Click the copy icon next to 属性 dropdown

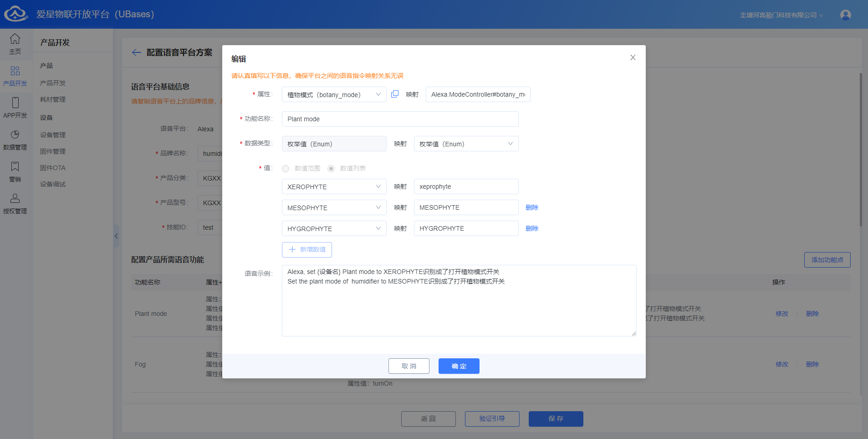(395, 94)
